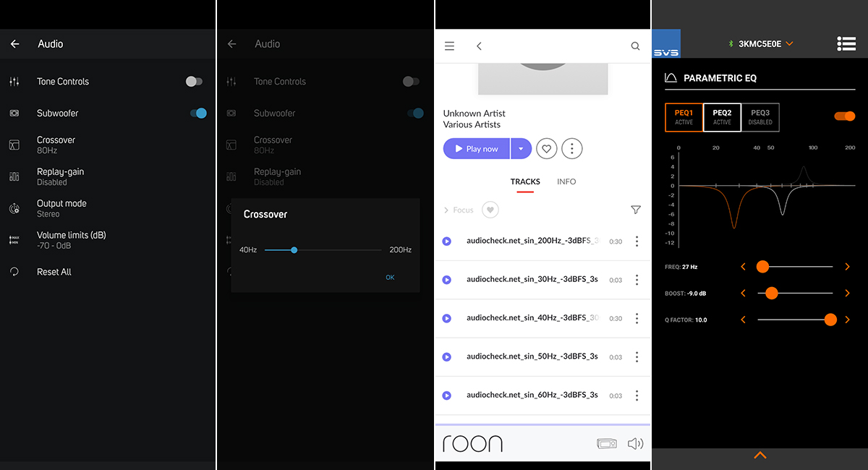Click the Q FACTOR slider handle
The width and height of the screenshot is (868, 470).
click(830, 320)
